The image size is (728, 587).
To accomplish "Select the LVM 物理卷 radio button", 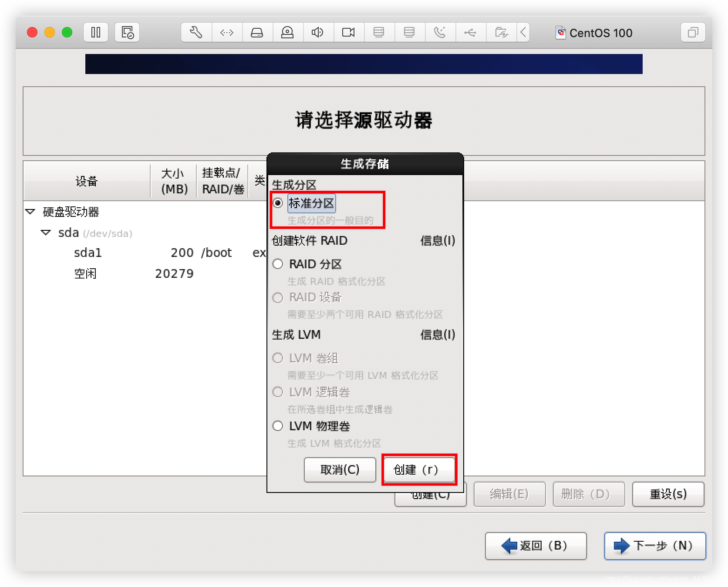I will [278, 426].
